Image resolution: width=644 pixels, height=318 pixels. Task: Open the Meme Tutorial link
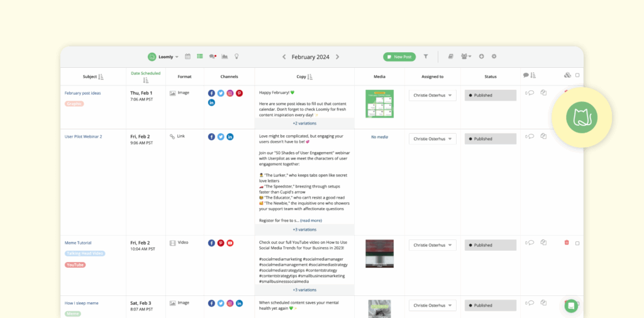78,243
